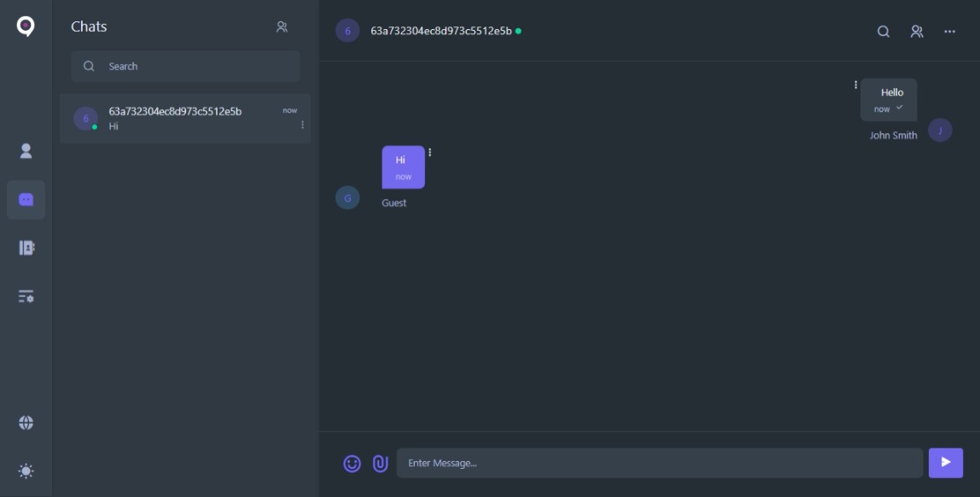Attach a file with the paperclip icon

coord(380,462)
